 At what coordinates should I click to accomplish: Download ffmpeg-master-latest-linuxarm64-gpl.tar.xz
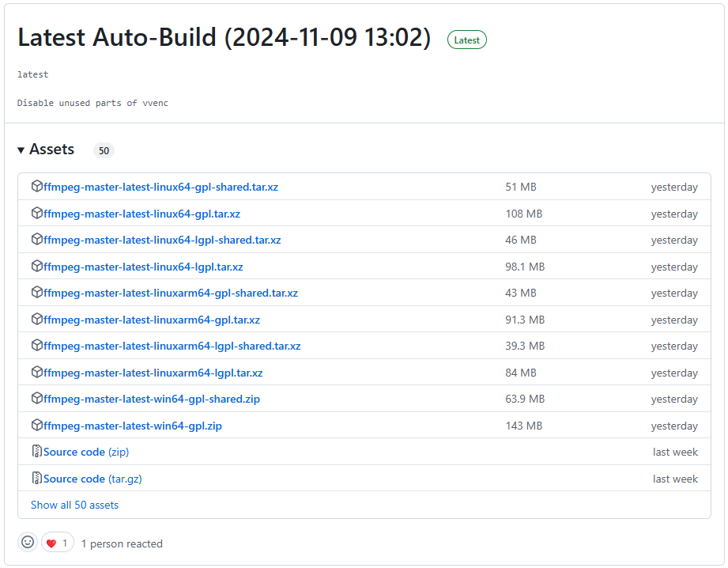pyautogui.click(x=151, y=320)
